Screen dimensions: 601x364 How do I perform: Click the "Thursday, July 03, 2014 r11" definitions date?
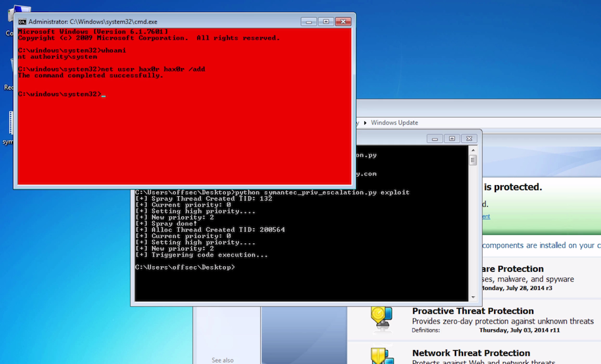click(x=519, y=330)
